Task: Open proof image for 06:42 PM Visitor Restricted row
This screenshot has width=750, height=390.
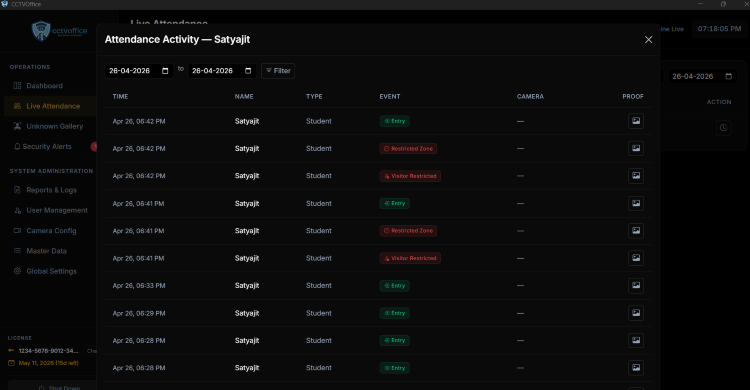Action: pyautogui.click(x=636, y=176)
